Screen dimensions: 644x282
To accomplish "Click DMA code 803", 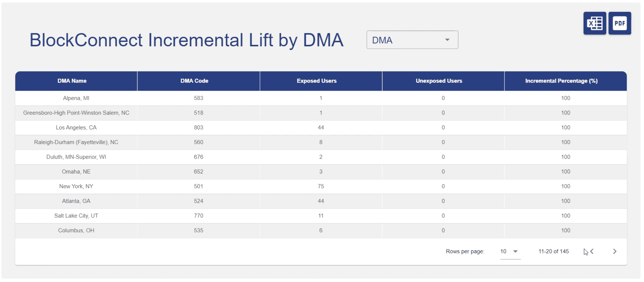I will click(199, 128).
